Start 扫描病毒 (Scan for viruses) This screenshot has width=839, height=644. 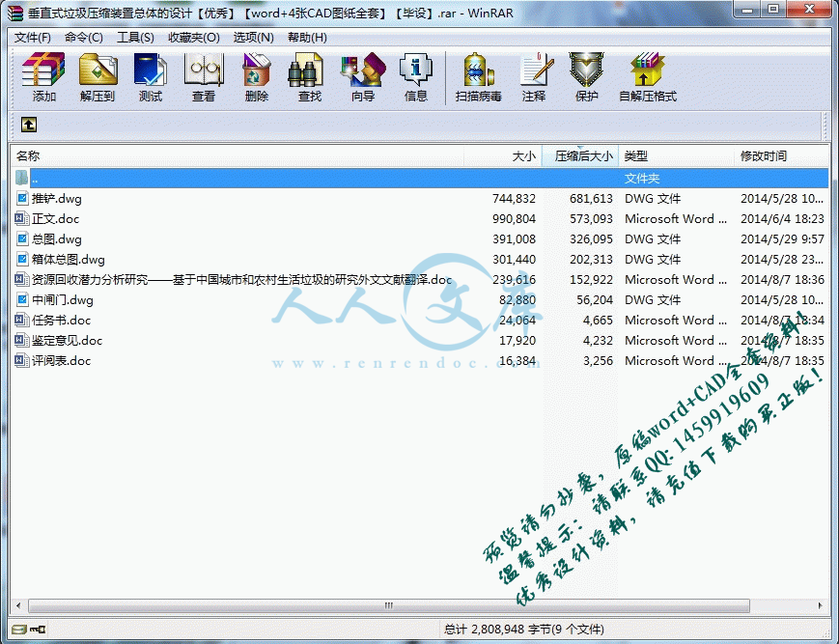(478, 77)
